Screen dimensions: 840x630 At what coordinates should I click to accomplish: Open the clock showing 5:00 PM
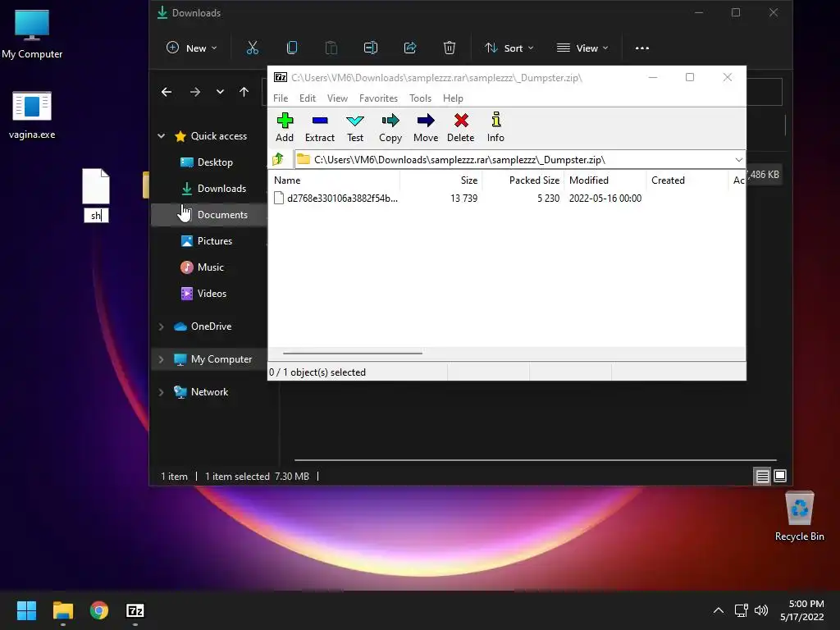tap(802, 610)
